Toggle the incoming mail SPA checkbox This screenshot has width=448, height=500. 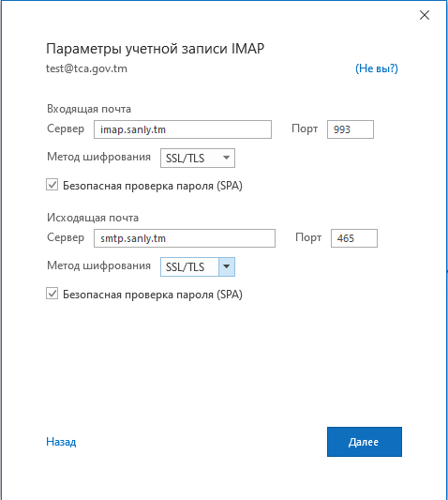pyautogui.click(x=52, y=185)
